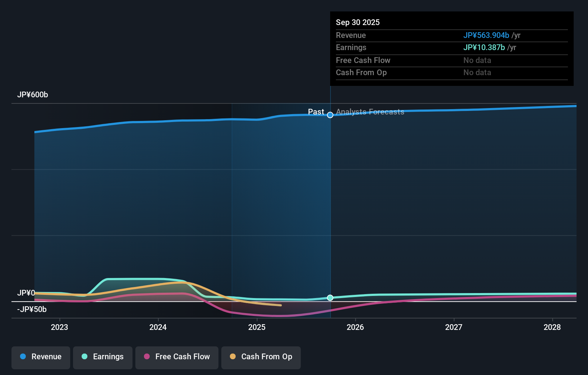
Task: Click the blue Revenue legend dot
Action: [24, 357]
